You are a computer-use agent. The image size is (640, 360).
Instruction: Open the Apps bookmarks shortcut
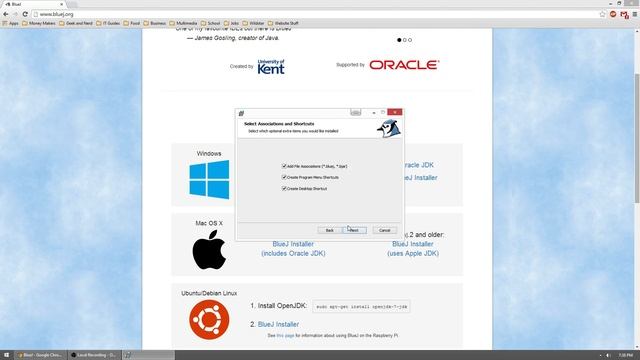coord(11,23)
